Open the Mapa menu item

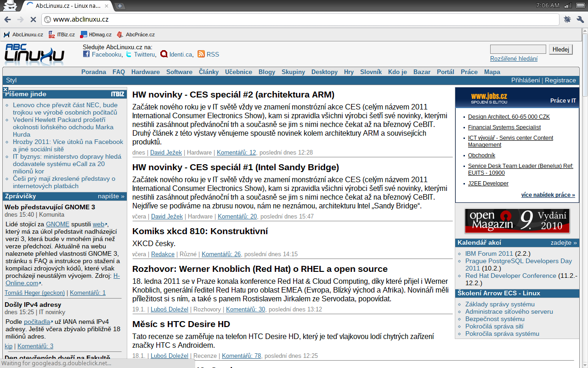point(492,72)
